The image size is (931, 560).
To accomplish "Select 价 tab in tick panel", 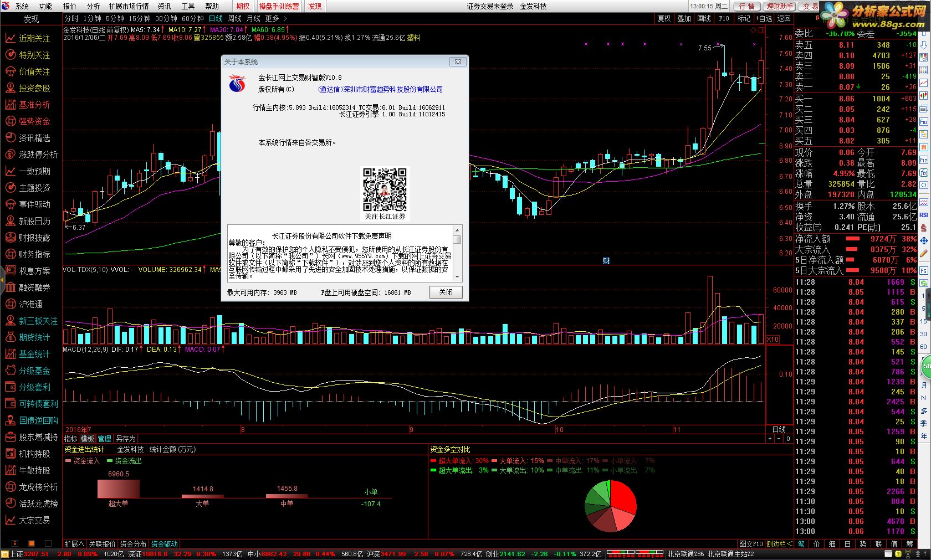I will pyautogui.click(x=816, y=544).
